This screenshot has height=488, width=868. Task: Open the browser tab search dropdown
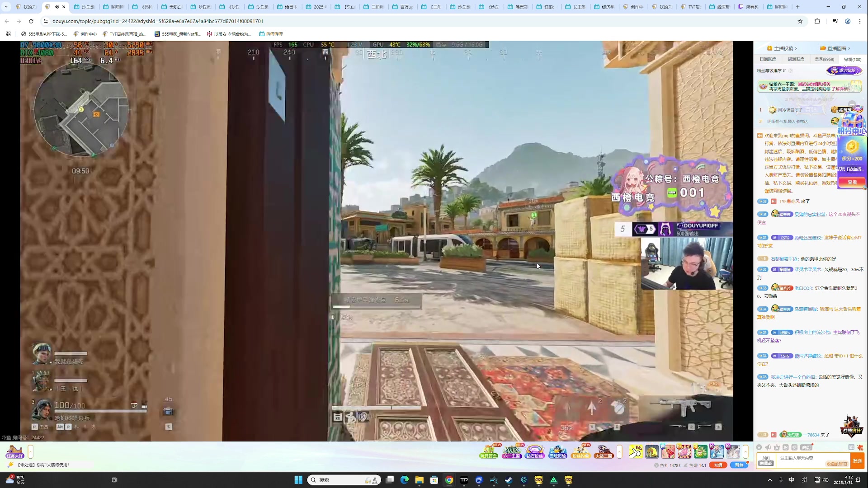(x=6, y=7)
